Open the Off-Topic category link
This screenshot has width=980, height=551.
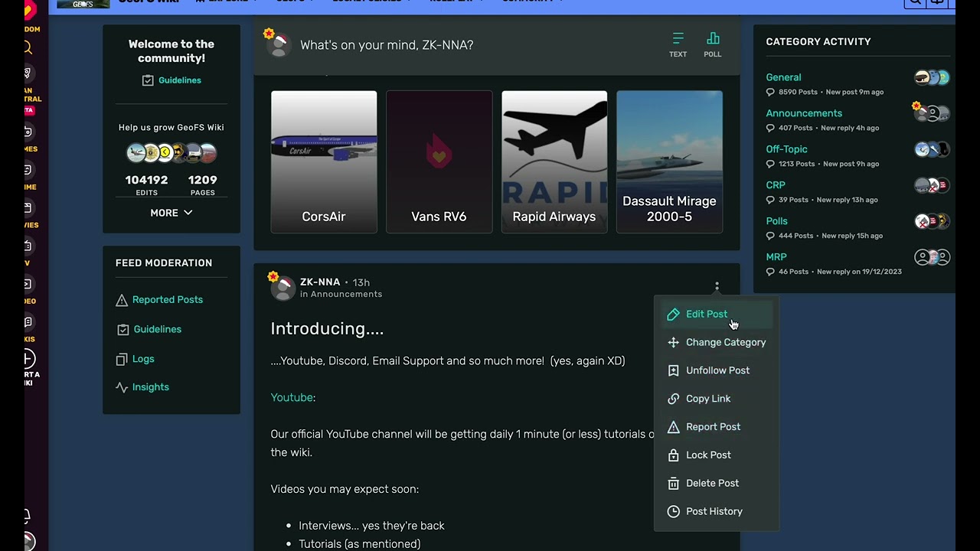(x=786, y=149)
